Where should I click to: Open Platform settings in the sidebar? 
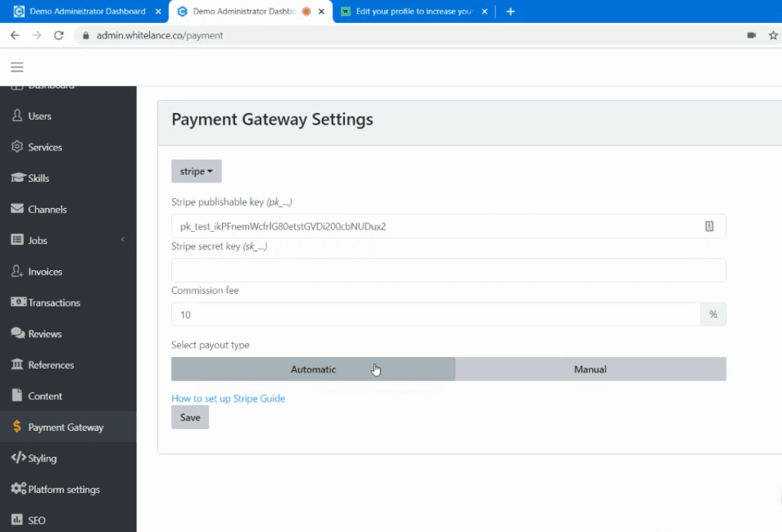point(68,489)
